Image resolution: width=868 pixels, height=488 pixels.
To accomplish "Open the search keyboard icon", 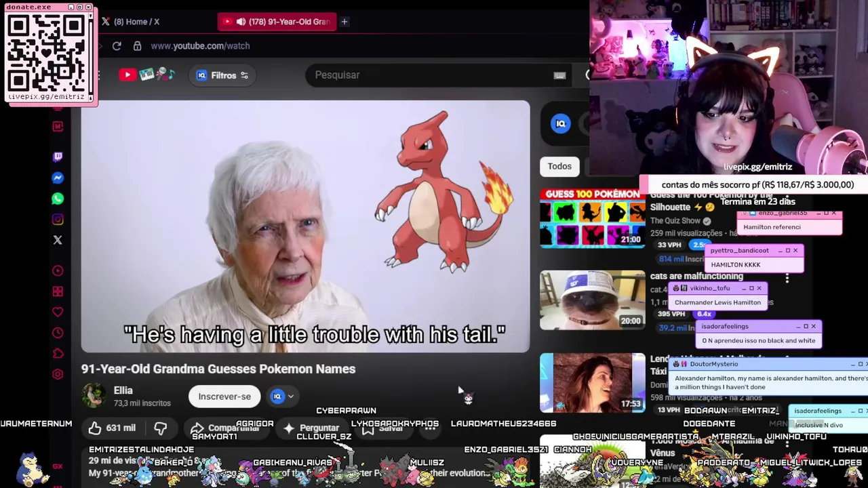I will coord(559,75).
